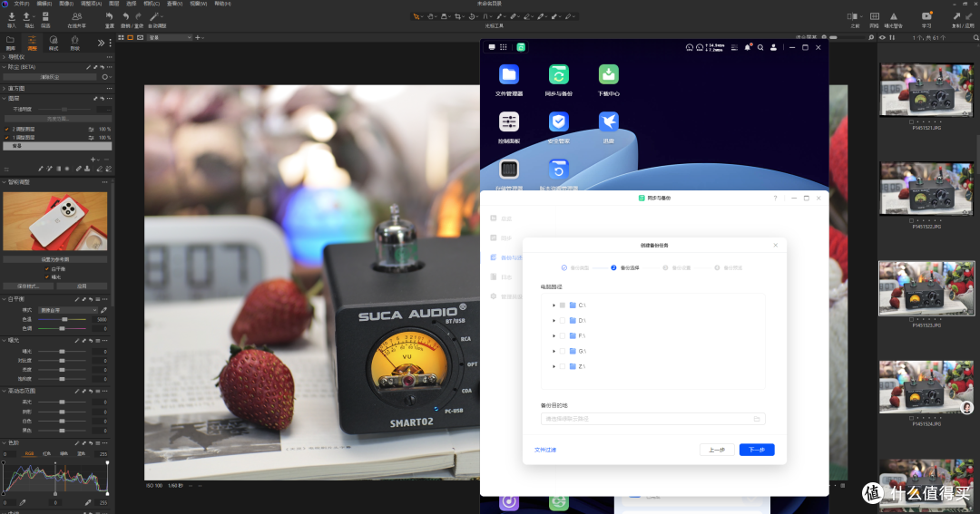The width and height of the screenshot is (980, 514).
Task: Open the 控制面板 control panel icon
Action: [509, 122]
